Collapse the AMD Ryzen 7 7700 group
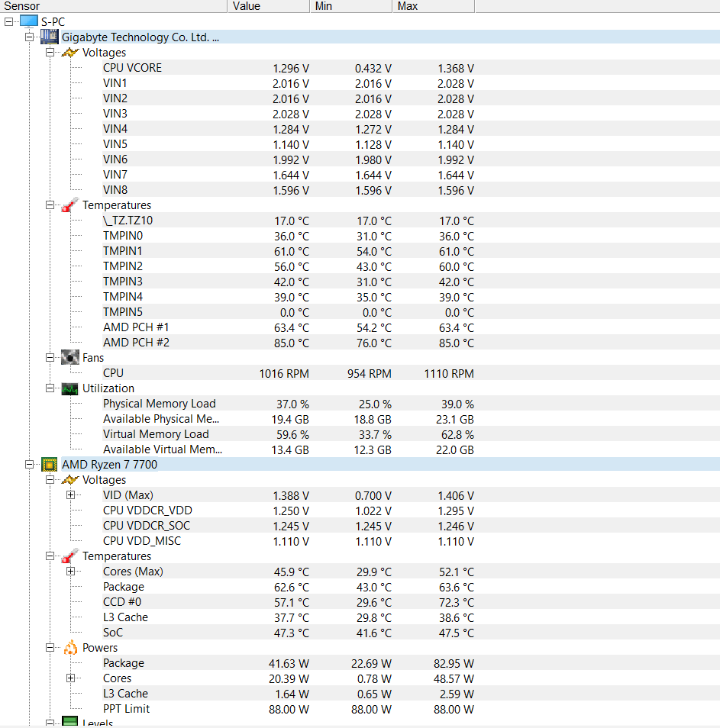 [29, 464]
